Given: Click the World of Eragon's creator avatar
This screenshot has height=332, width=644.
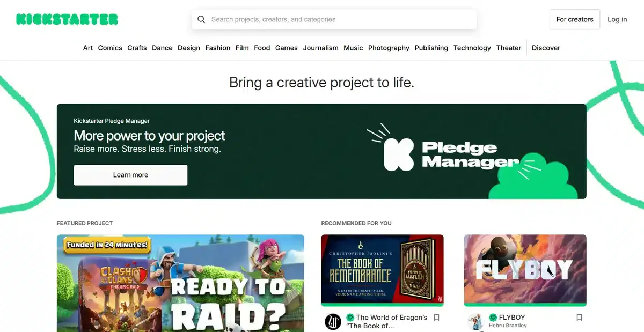Looking at the screenshot, I should click(333, 322).
